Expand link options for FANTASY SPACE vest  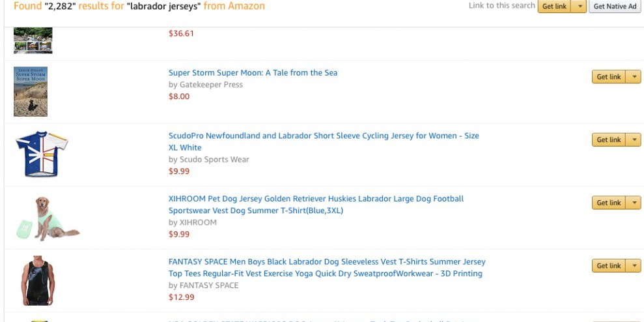tap(635, 265)
